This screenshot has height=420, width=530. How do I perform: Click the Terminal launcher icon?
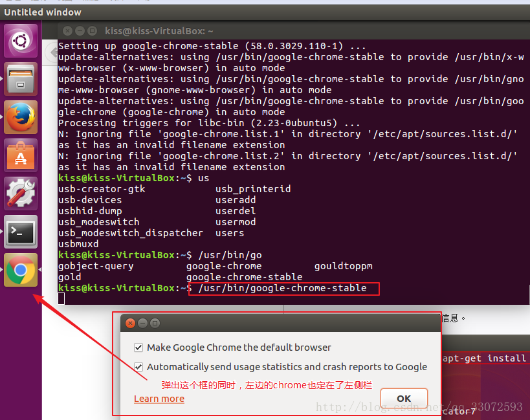pyautogui.click(x=21, y=232)
